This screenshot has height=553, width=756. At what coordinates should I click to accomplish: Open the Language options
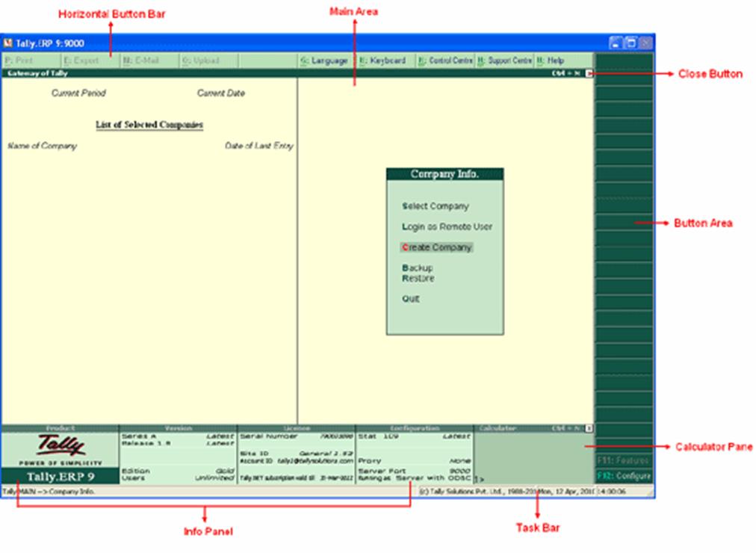(324, 61)
